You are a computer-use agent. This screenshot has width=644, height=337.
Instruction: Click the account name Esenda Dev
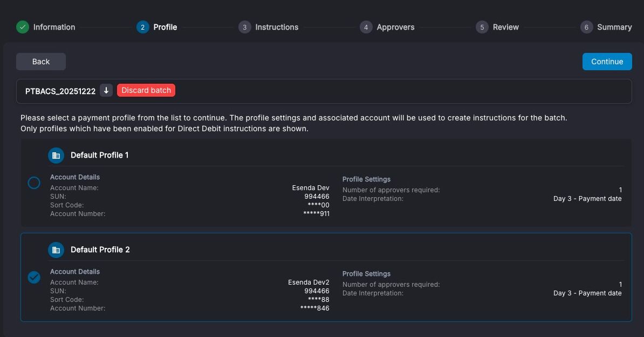pyautogui.click(x=311, y=187)
